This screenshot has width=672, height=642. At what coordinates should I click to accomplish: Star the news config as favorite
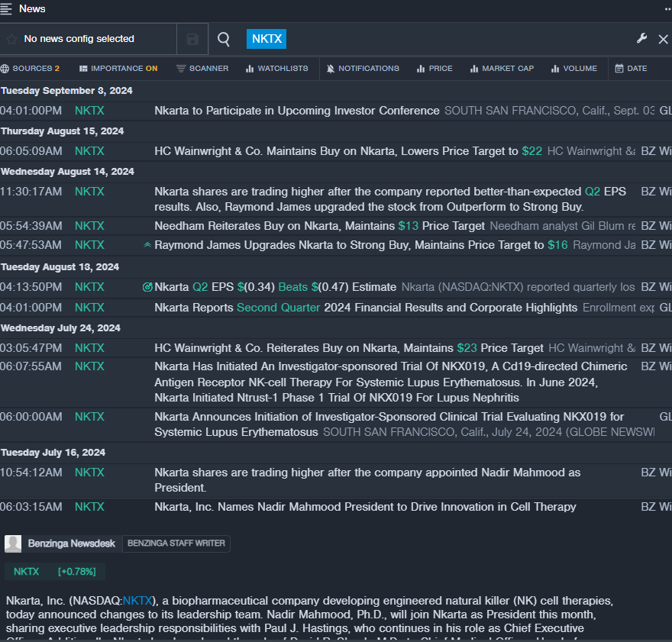(x=11, y=39)
